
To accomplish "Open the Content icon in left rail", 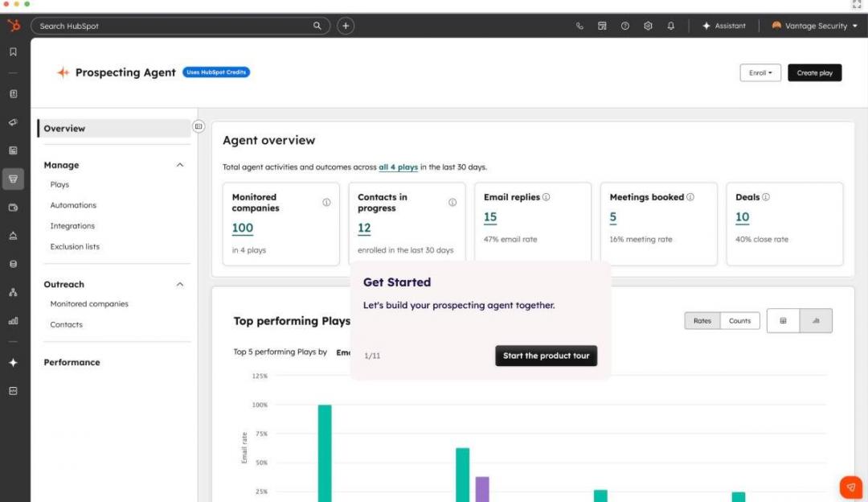I will point(14,150).
